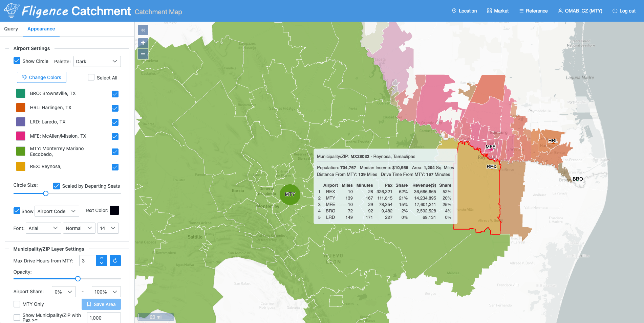
Task: Collapse the left settings panel
Action: 143,30
